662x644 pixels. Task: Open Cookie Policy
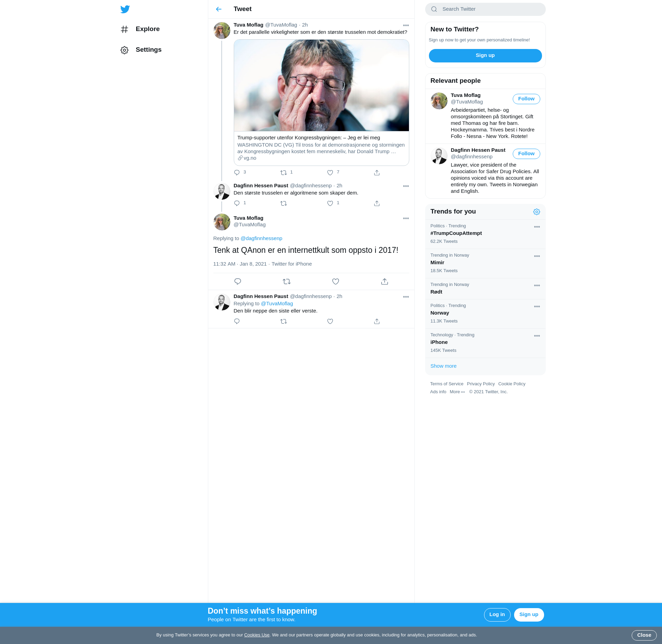512,384
